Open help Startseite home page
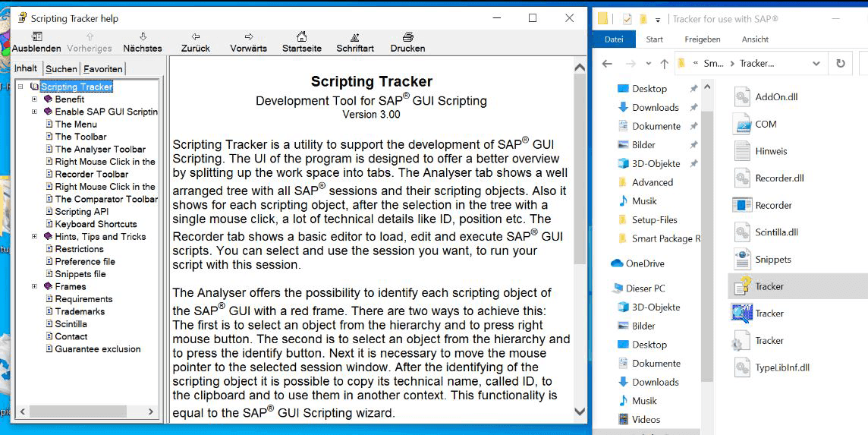Image resolution: width=868 pixels, height=435 pixels. click(302, 42)
